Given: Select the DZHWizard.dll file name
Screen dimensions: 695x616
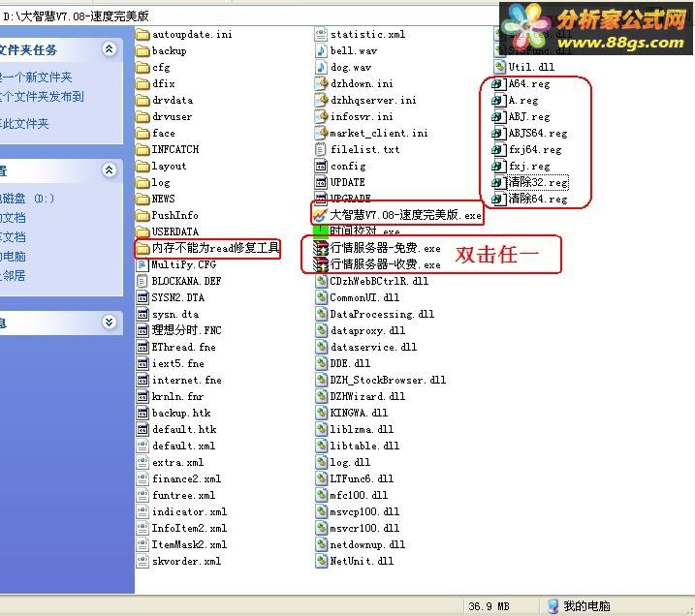Looking at the screenshot, I should [367, 396].
